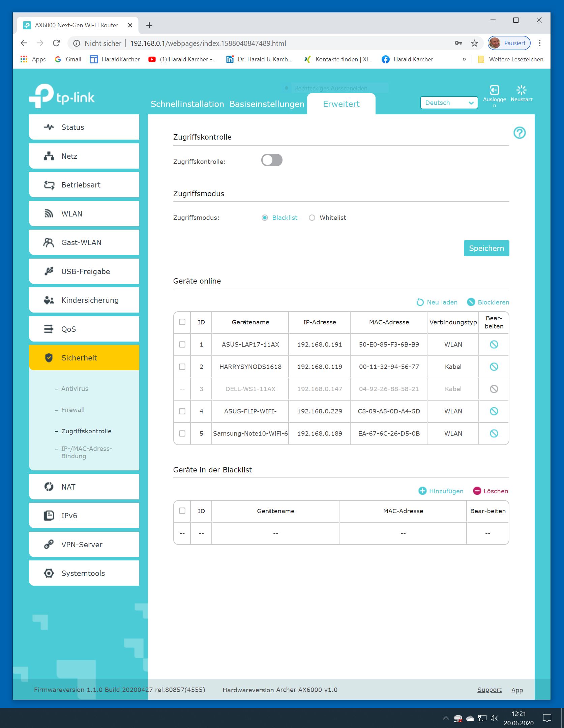Open the Harald Karcher Facebook bookmark
564x728 pixels.
(407, 59)
